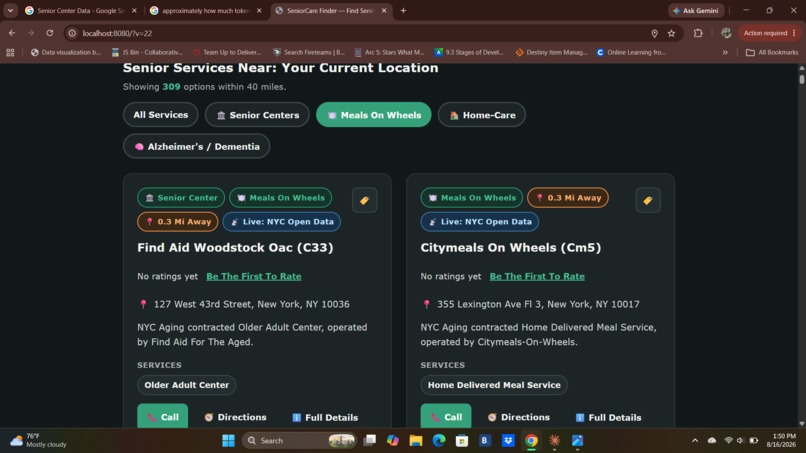
Task: Get Directions to Find Aid Woodstock
Action: (x=235, y=417)
